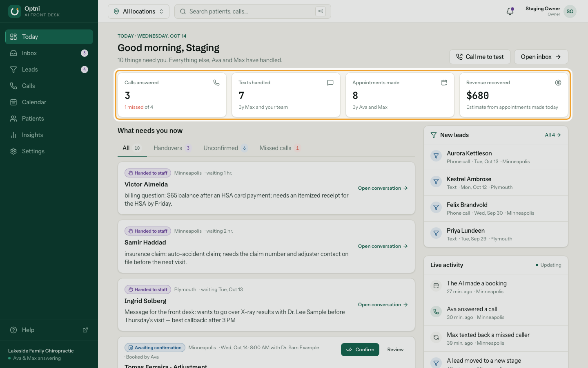Open Help external link icon
This screenshot has height=368, width=588.
(x=85, y=330)
